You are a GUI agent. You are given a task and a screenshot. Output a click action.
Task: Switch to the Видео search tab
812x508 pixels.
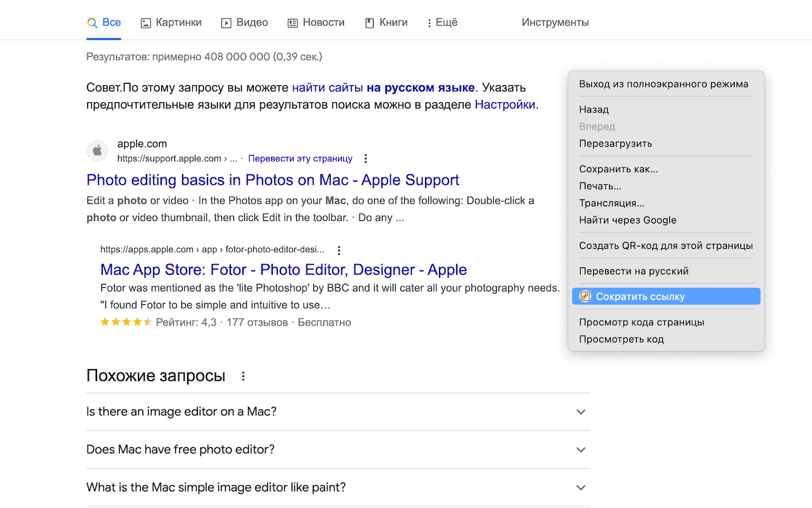pos(244,23)
